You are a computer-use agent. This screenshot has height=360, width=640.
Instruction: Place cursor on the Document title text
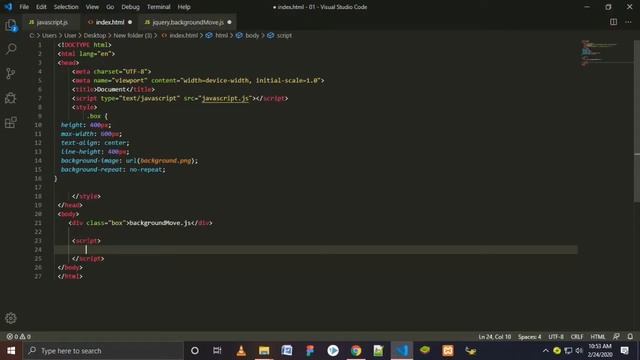pyautogui.click(x=111, y=89)
